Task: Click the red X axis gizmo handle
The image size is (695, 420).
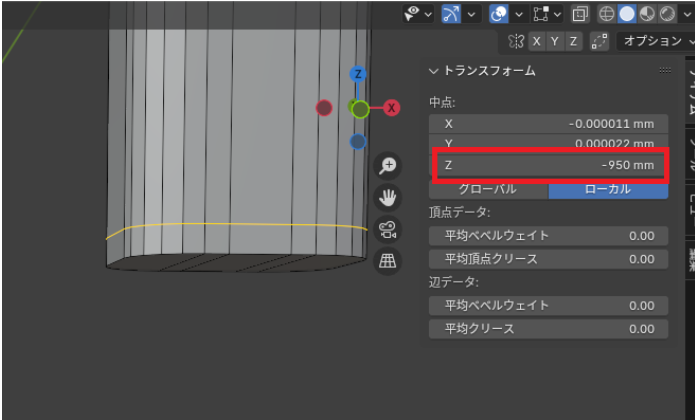Action: point(391,107)
